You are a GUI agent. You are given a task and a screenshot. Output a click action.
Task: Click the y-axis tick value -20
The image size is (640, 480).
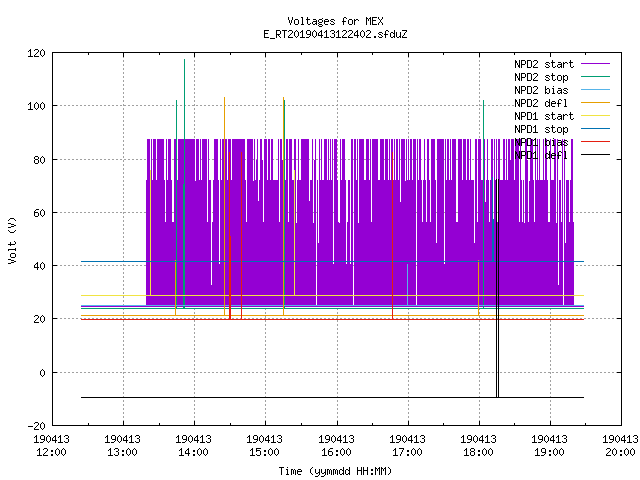pyautogui.click(x=36, y=426)
